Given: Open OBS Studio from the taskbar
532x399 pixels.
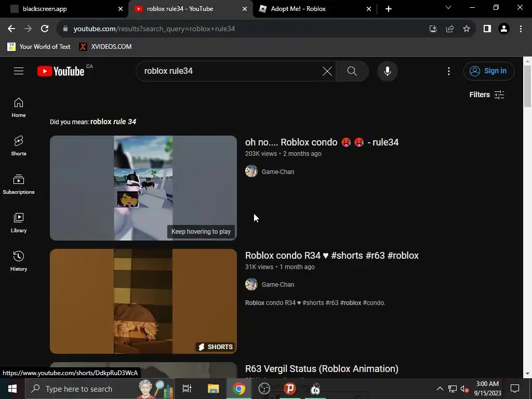Looking at the screenshot, I should click(264, 389).
